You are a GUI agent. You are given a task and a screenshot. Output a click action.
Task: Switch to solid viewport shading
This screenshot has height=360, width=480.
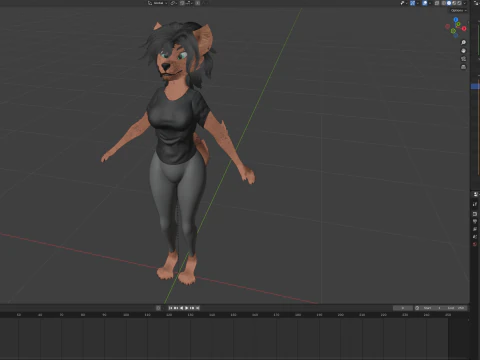tap(449, 3)
